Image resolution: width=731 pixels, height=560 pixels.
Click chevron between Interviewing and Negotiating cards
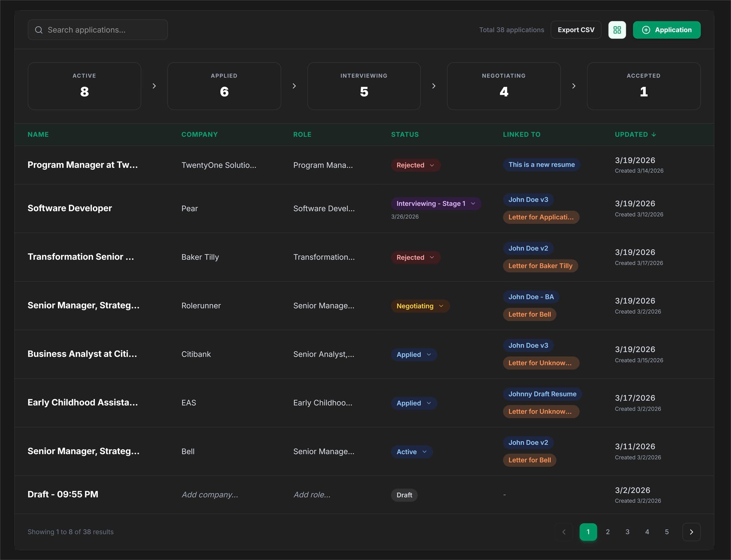[x=434, y=86]
